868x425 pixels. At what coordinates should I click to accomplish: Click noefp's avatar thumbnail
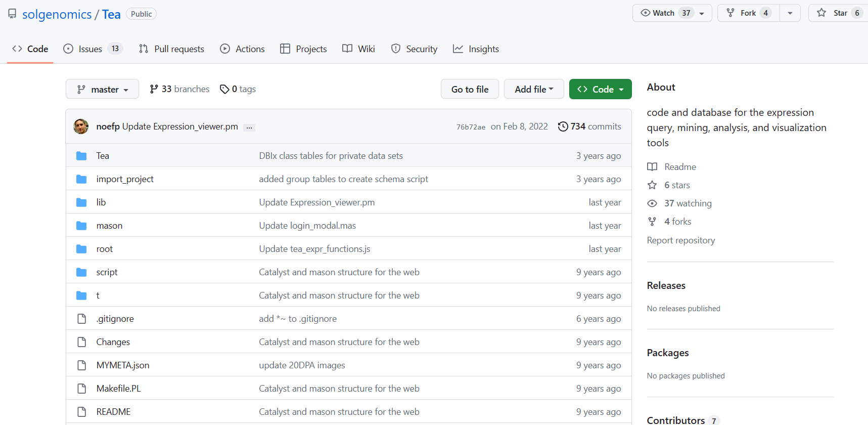point(81,126)
